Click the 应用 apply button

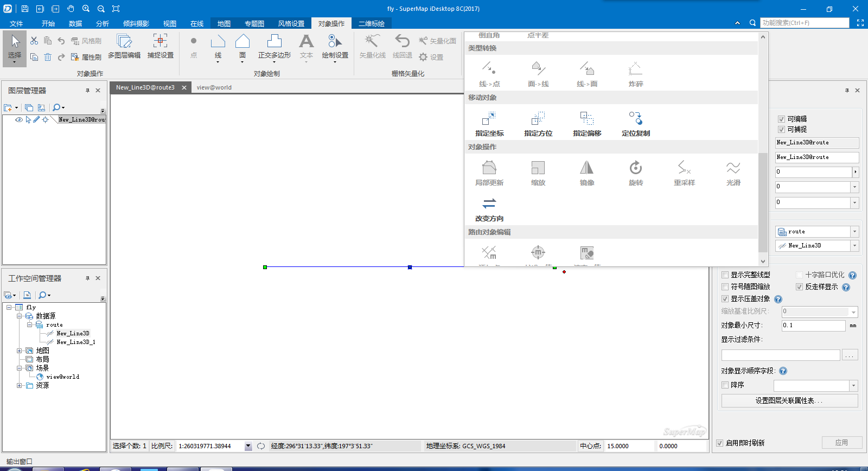point(842,442)
